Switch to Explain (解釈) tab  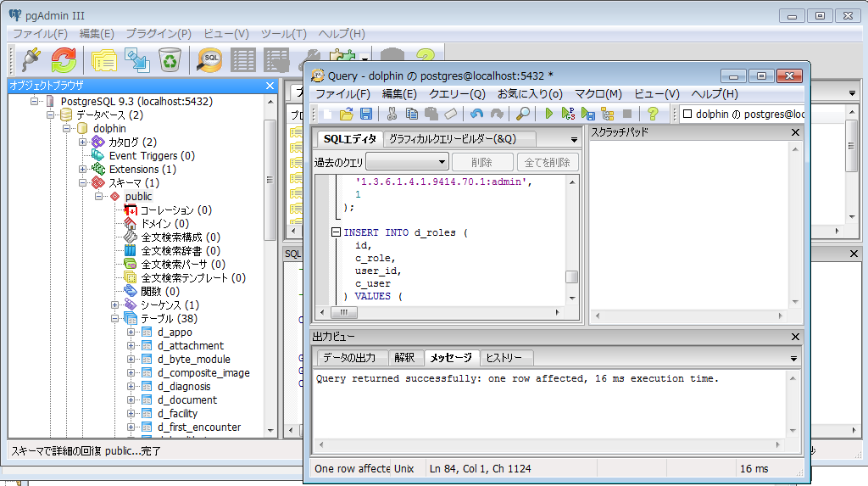404,358
